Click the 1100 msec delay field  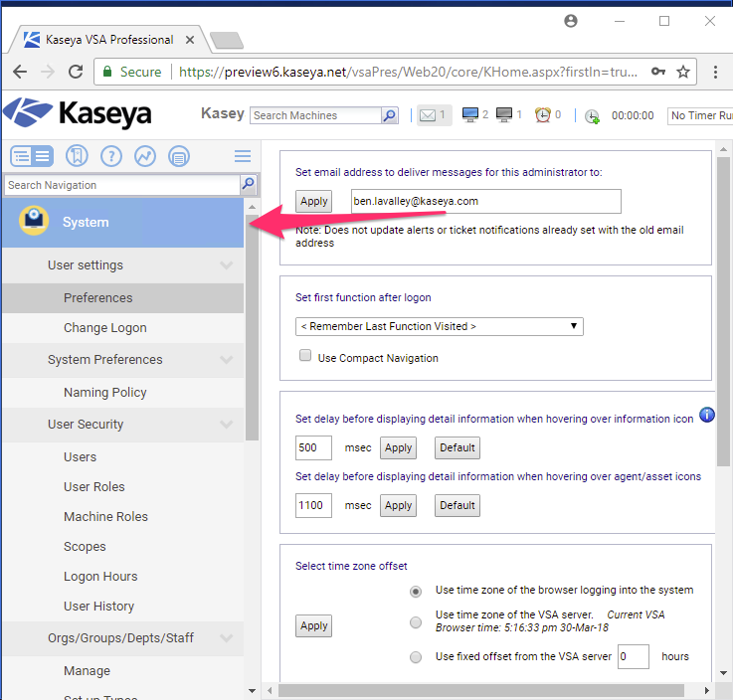pyautogui.click(x=313, y=505)
